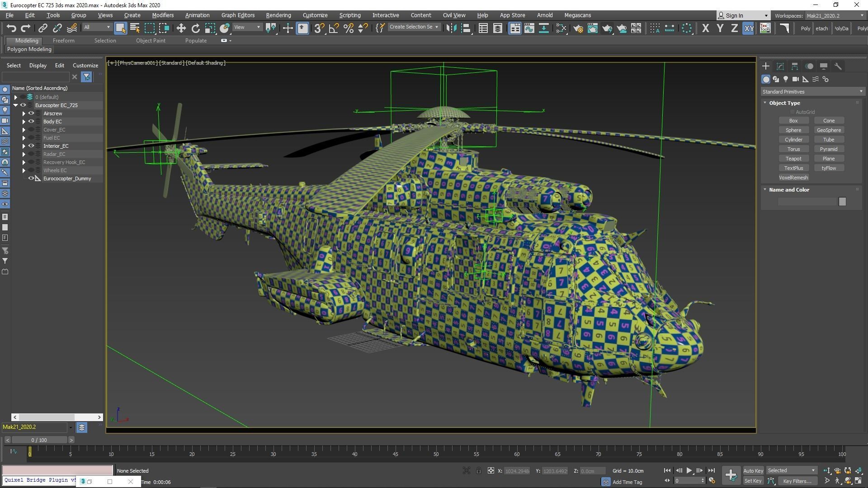Collapse the Eurocopter EC_725 layer
Image resolution: width=868 pixels, height=488 pixels.
point(16,105)
